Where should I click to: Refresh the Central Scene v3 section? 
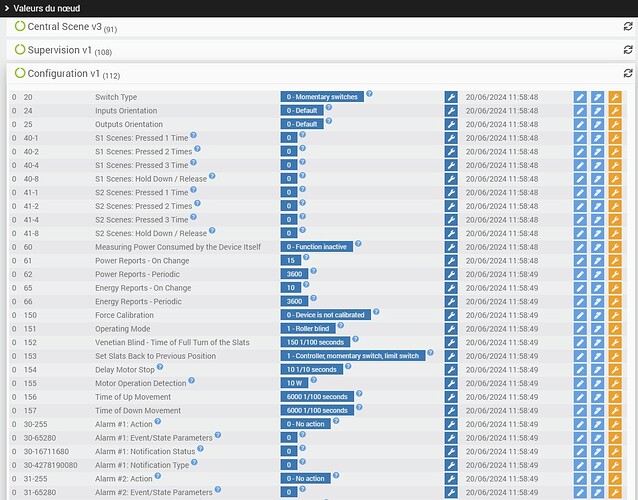(628, 26)
